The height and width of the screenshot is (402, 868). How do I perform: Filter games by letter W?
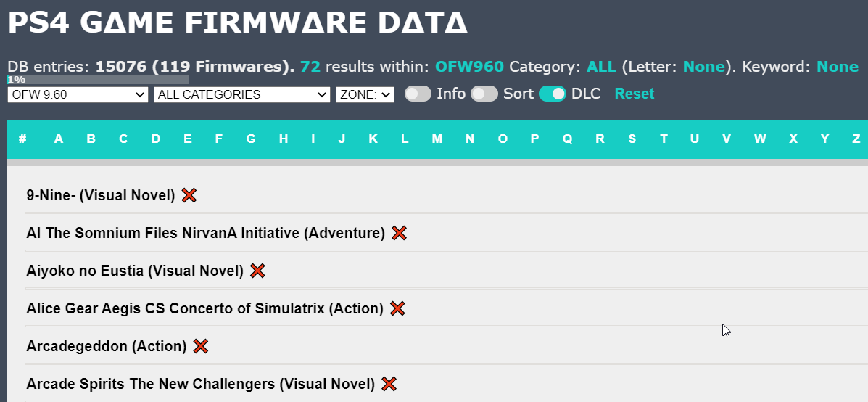pyautogui.click(x=760, y=139)
